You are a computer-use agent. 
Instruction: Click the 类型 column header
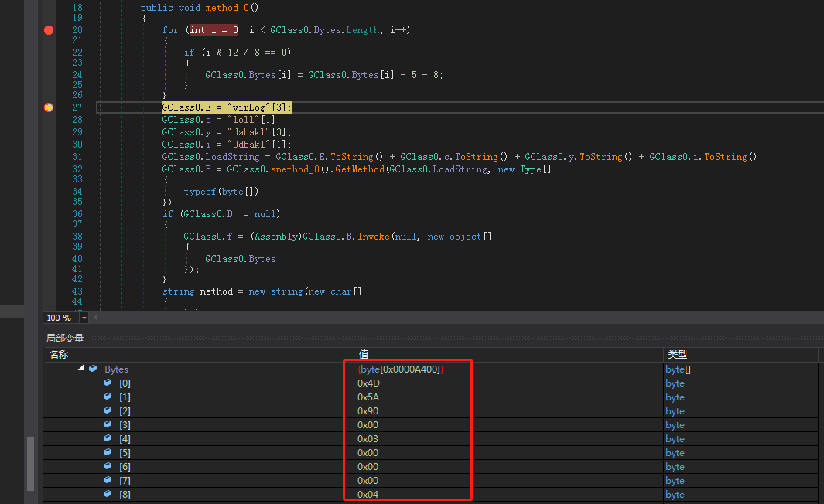[740, 354]
